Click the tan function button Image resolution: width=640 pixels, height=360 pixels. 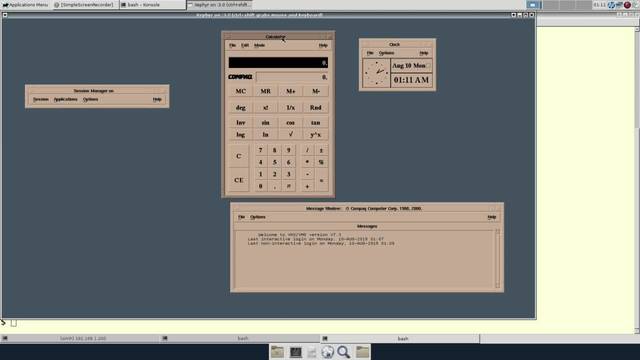316,122
